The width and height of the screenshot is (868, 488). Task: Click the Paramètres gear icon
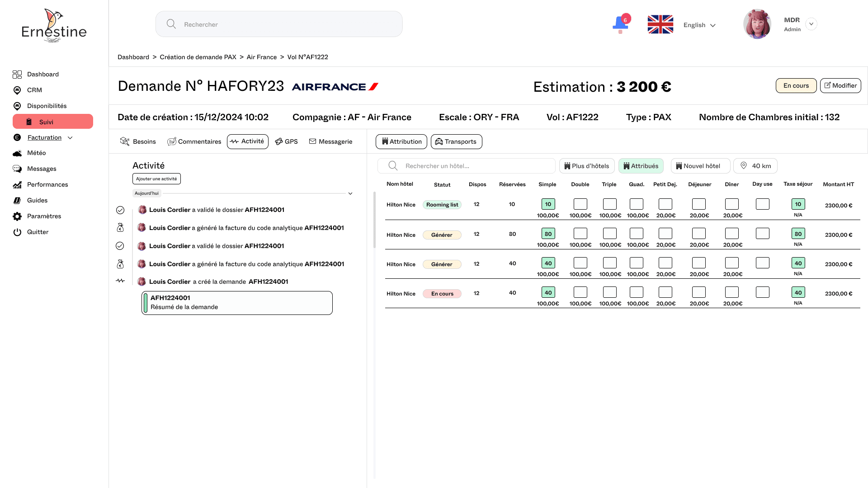coord(17,216)
